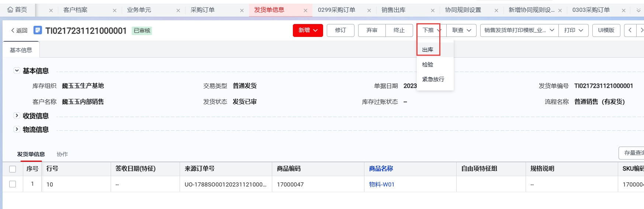Expand the 收货信息 section
The width and height of the screenshot is (644, 209).
(17, 116)
